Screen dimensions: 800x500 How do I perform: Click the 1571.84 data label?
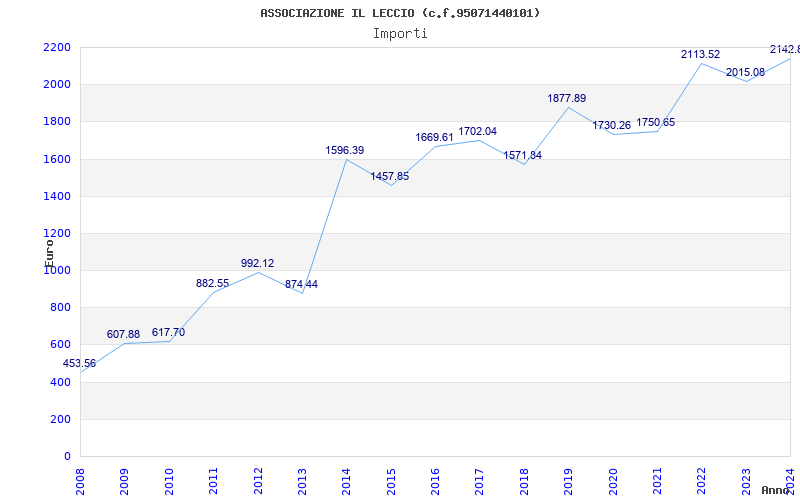[x=522, y=156]
